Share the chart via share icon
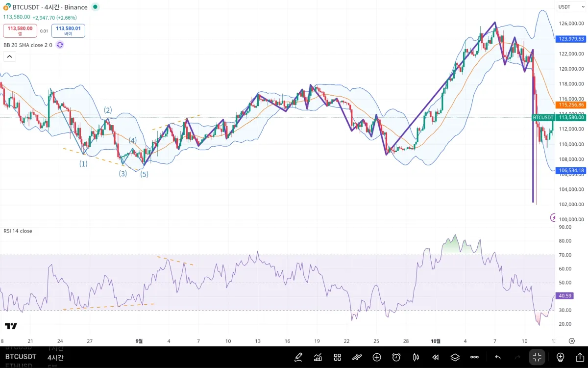 coord(580,357)
